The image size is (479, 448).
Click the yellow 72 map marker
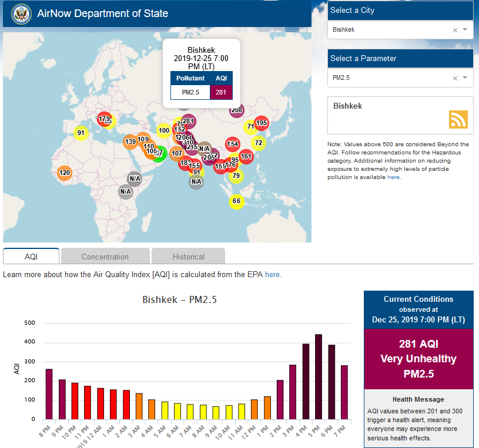pyautogui.click(x=259, y=143)
